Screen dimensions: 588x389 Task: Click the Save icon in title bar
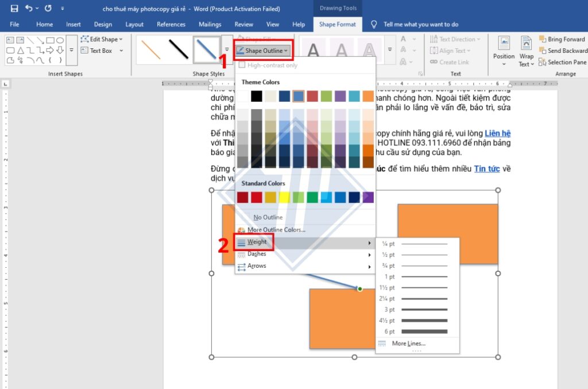14,9
